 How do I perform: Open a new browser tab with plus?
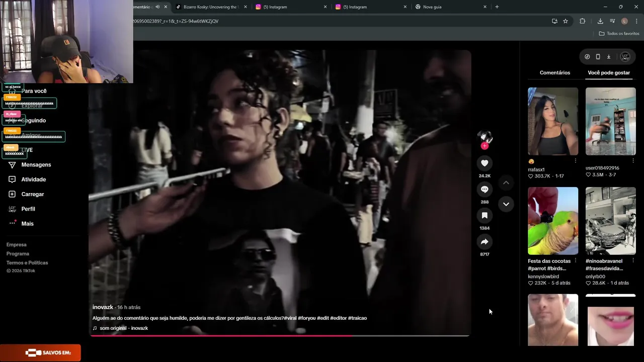497,7
